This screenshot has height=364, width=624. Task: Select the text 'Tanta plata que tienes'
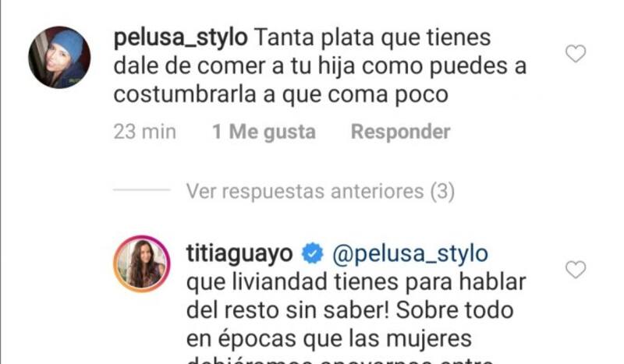tap(373, 37)
